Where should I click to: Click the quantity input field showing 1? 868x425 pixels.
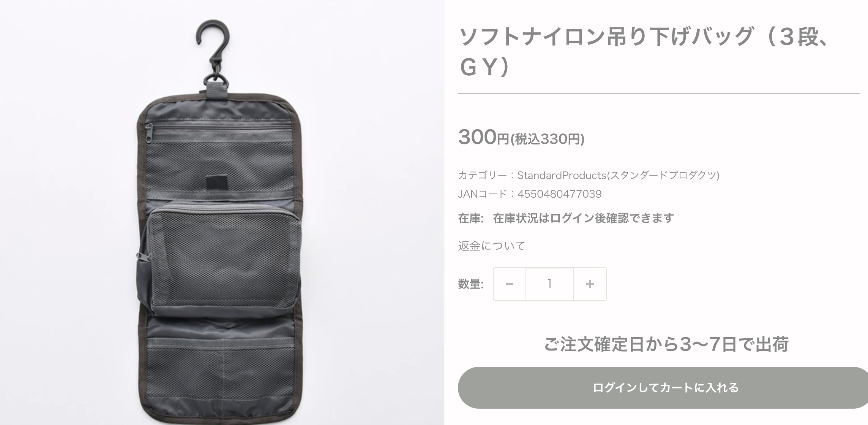click(x=549, y=284)
